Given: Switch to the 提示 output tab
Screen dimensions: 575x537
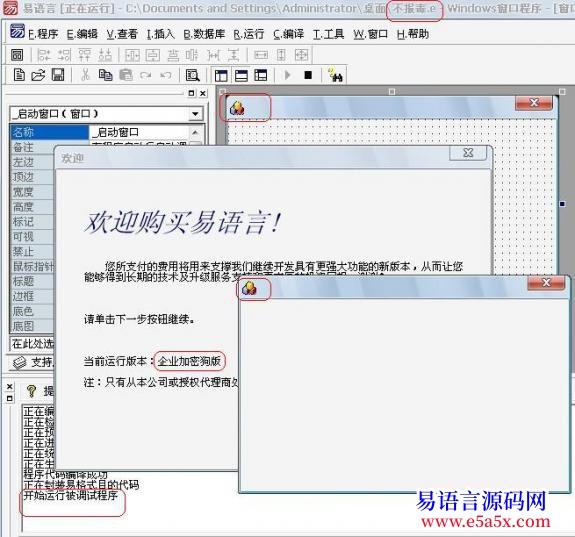Looking at the screenshot, I should pyautogui.click(x=40, y=391).
